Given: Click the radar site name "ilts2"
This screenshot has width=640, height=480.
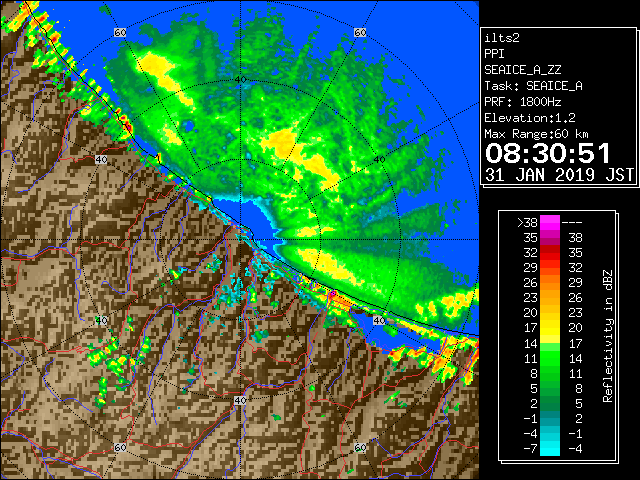Looking at the screenshot, I should [502, 38].
